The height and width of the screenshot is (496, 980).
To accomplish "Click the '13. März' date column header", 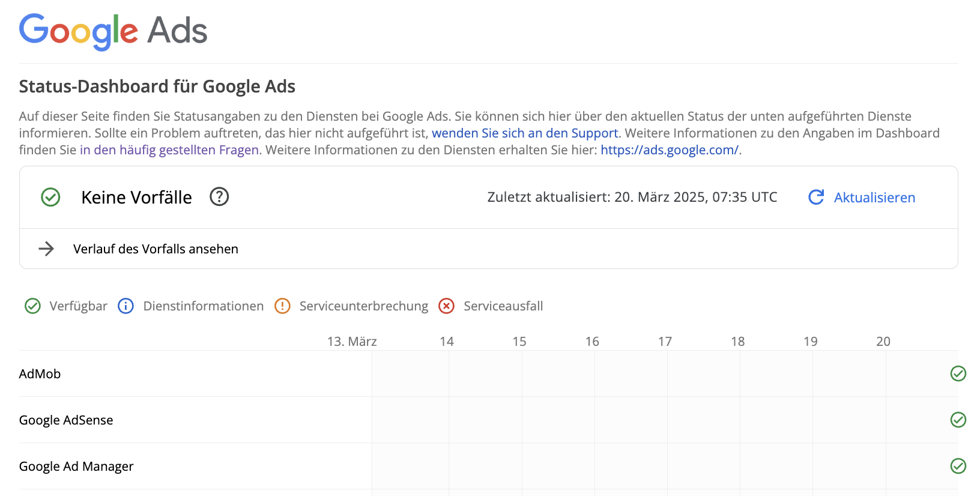I will (352, 341).
